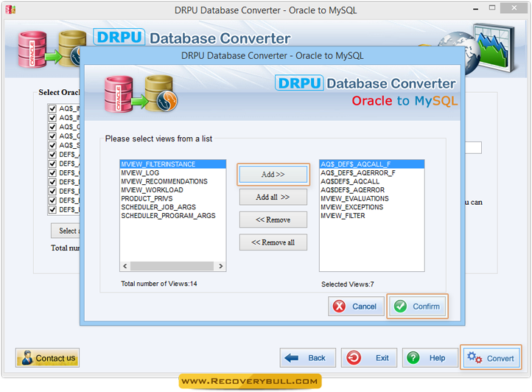532x392 pixels.
Task: Click the << Remove button
Action: (x=273, y=220)
